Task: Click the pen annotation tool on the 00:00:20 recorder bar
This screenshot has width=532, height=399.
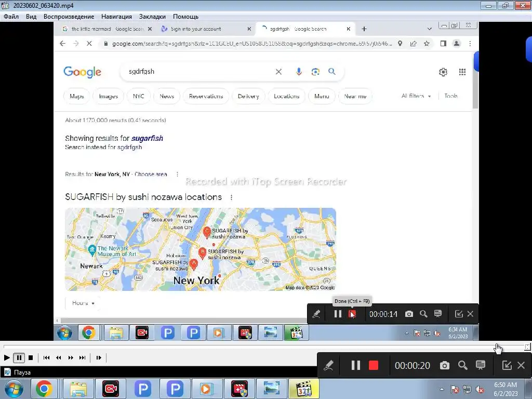Action: tap(328, 365)
